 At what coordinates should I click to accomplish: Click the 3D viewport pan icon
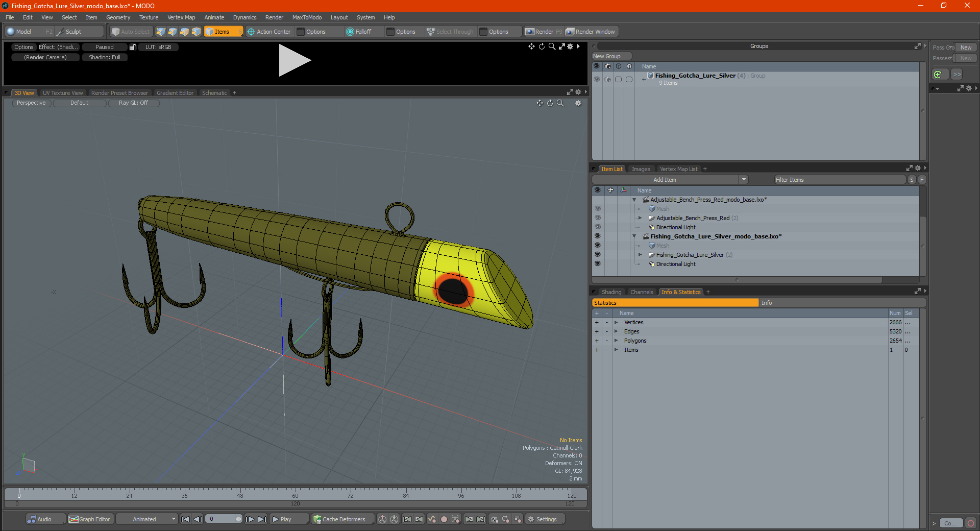point(540,103)
